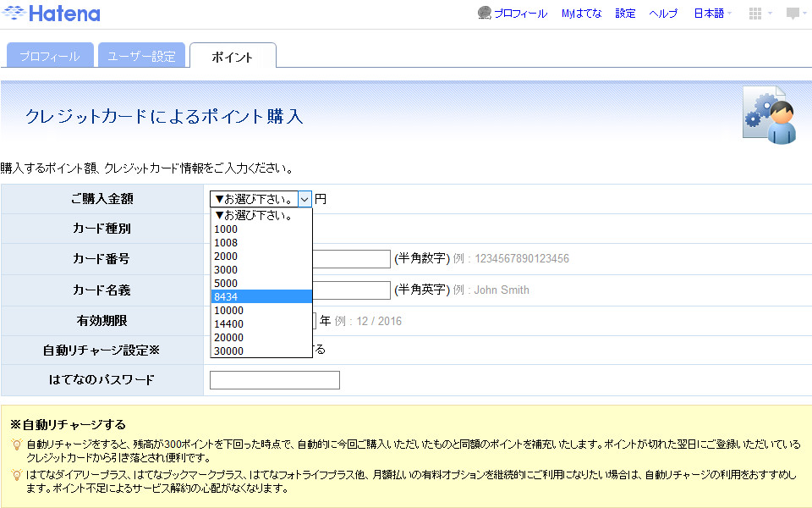Screen dimensions: 812x508
Task: Select 2000 in the amount list
Action: 261,256
